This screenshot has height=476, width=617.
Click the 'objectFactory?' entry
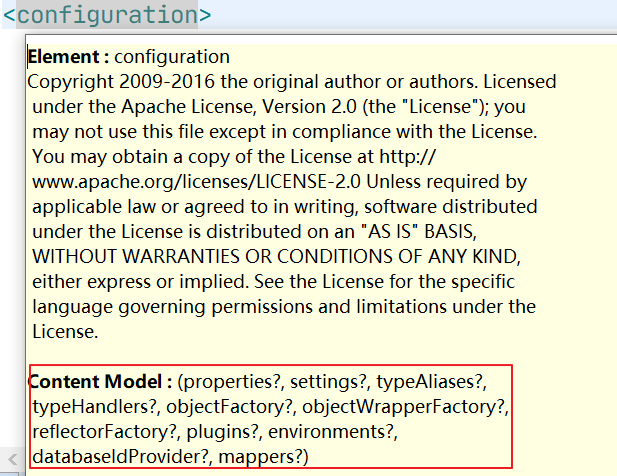(229, 406)
